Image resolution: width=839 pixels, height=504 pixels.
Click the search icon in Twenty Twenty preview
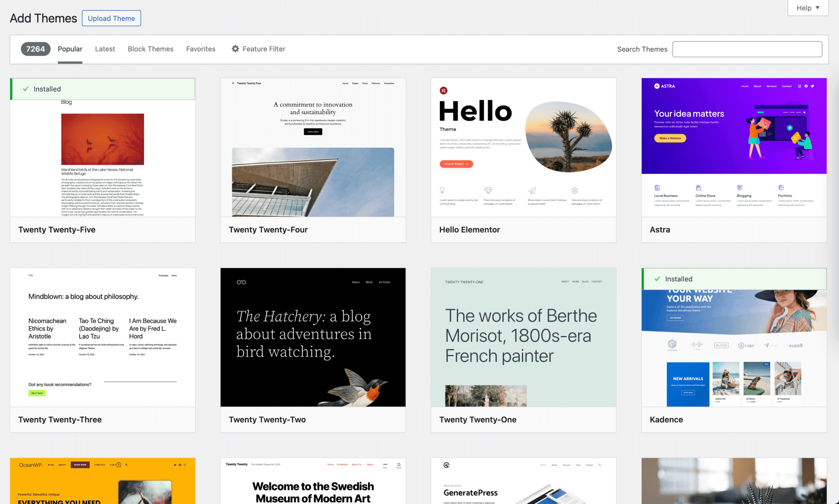pyautogui.click(x=399, y=465)
